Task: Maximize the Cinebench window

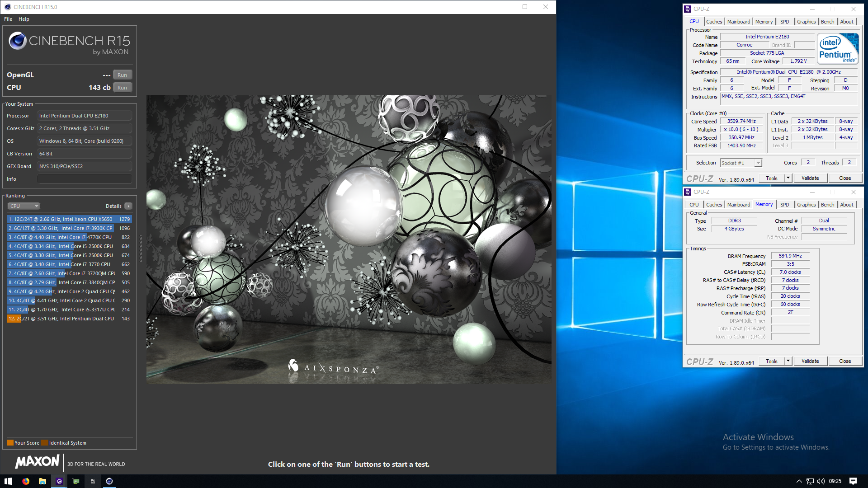Action: [525, 7]
